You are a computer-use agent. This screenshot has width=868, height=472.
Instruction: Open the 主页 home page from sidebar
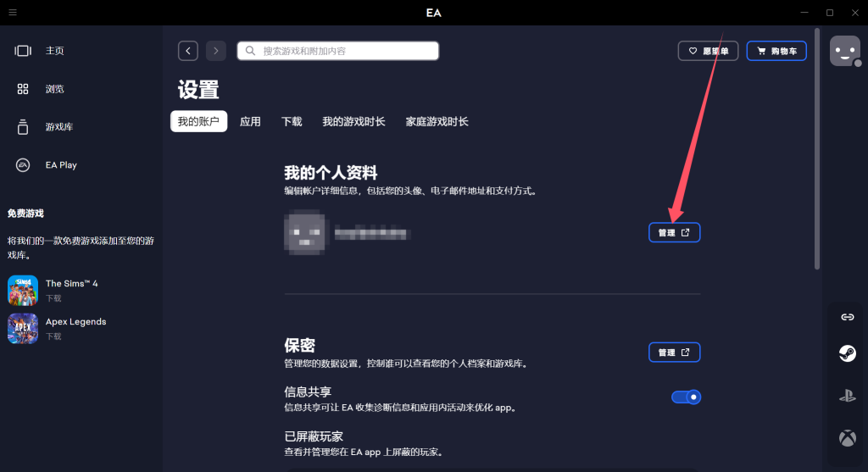[x=54, y=51]
